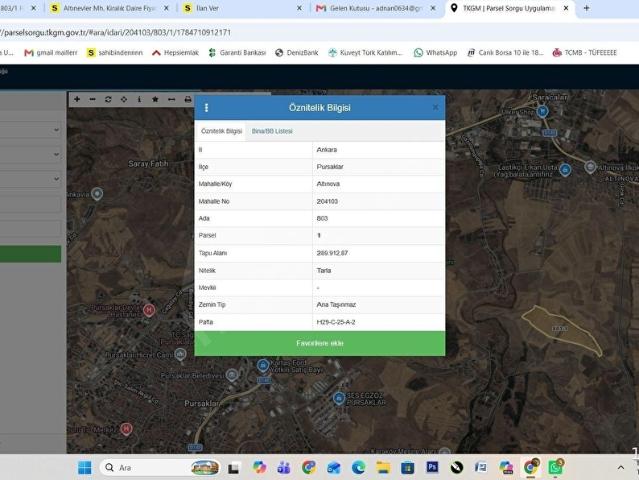Click the refresh map tool icon
Screen dimensions: 639x480
coord(108,99)
